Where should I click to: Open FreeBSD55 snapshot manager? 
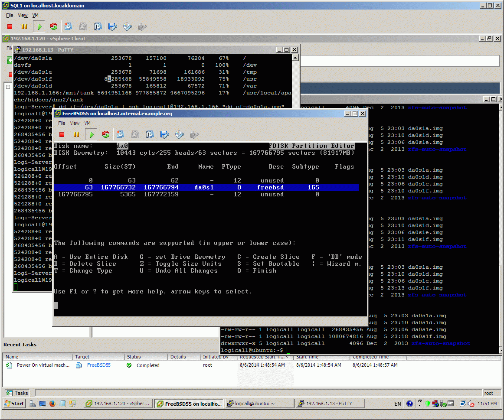tap(150, 134)
